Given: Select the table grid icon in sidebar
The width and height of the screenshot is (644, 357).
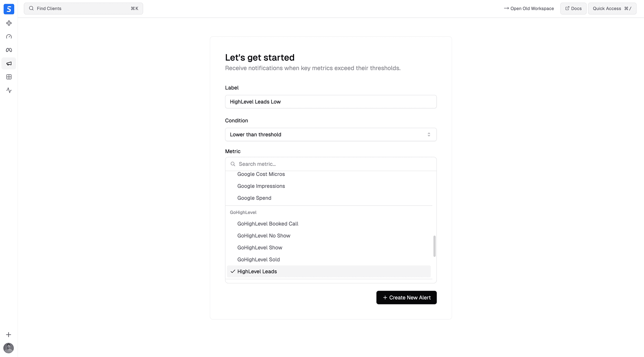Looking at the screenshot, I should [9, 77].
